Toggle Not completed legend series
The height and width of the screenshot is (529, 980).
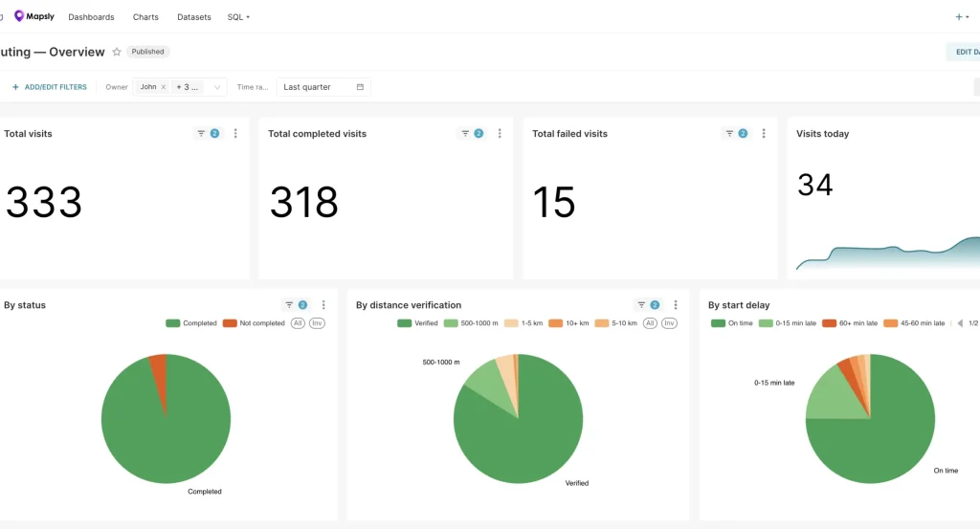pyautogui.click(x=255, y=323)
